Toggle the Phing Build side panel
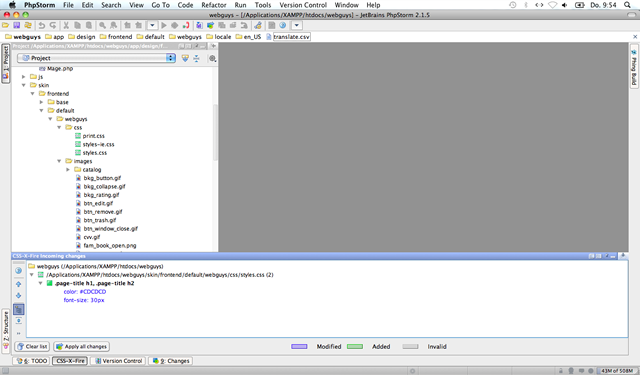The image size is (640, 375). coord(634,68)
